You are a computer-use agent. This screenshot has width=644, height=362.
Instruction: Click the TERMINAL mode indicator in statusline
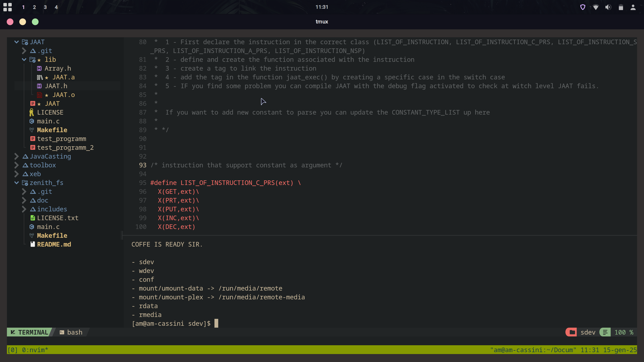[30, 332]
